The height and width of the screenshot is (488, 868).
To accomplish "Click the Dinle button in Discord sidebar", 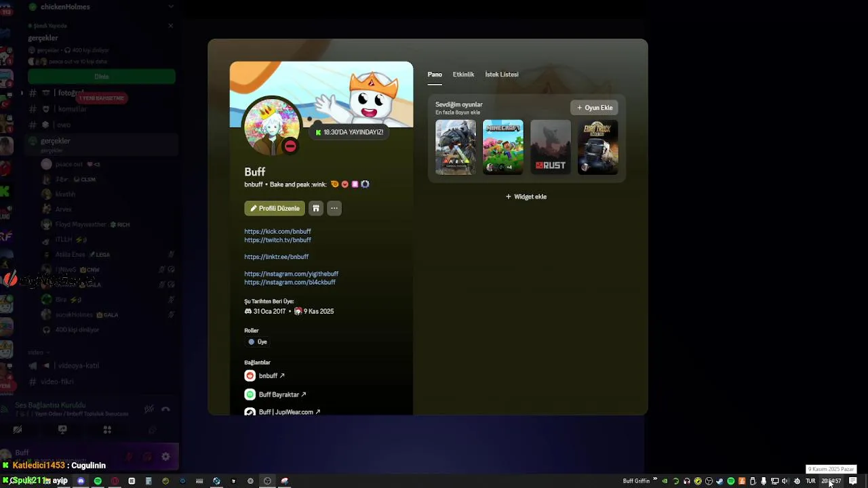I will 102,77.
